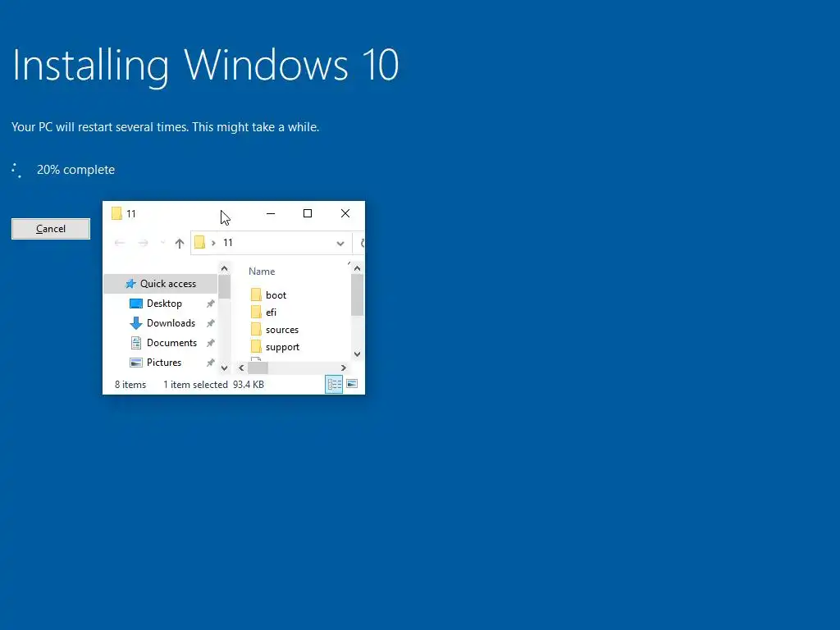Click the boot folder icon
Image resolution: width=840 pixels, height=630 pixels.
pyautogui.click(x=256, y=294)
